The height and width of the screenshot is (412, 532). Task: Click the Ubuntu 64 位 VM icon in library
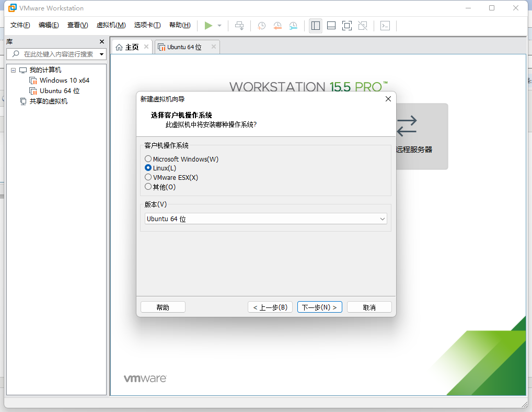click(33, 91)
